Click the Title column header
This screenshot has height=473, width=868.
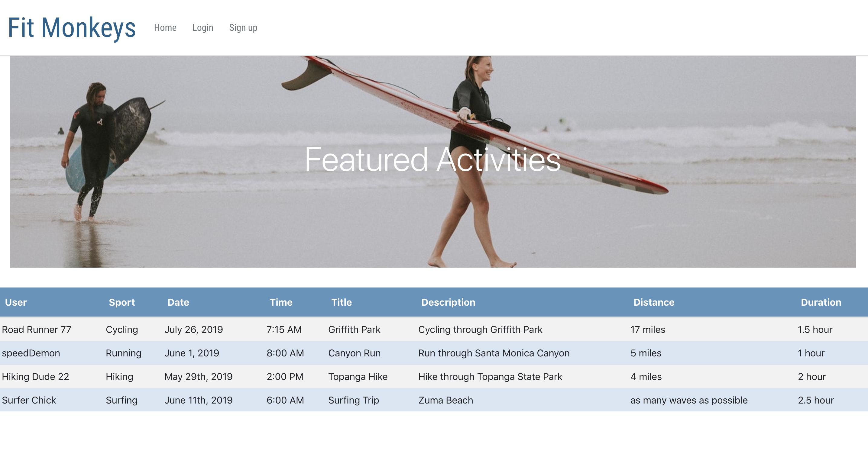tap(341, 302)
